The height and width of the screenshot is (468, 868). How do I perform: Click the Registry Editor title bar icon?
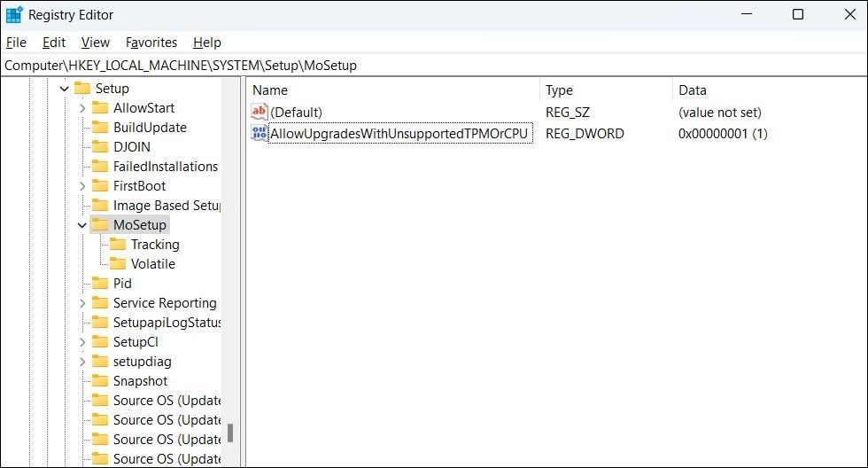coord(14,15)
